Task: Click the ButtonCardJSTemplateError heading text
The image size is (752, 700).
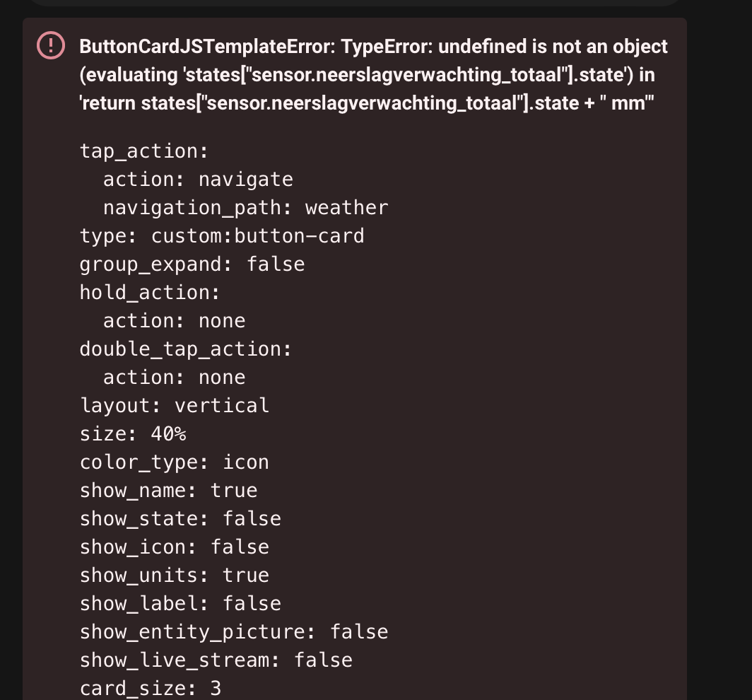Action: pyautogui.click(x=373, y=75)
